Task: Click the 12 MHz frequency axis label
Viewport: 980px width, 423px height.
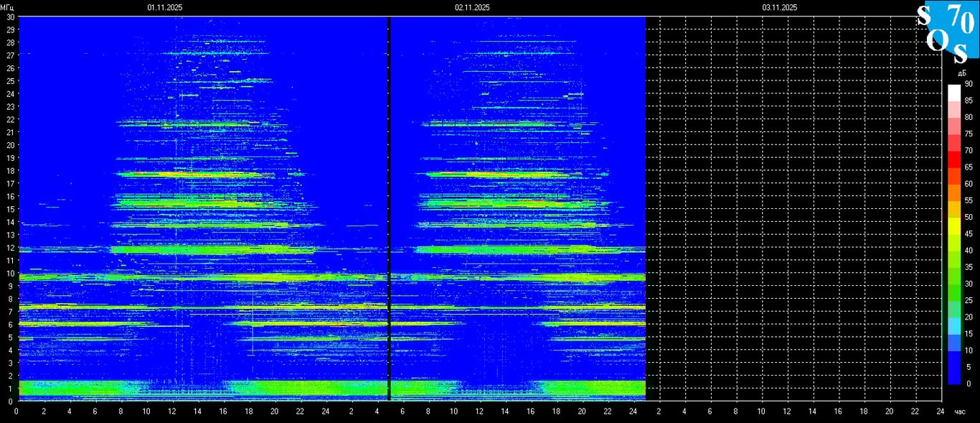Action: coord(11,248)
